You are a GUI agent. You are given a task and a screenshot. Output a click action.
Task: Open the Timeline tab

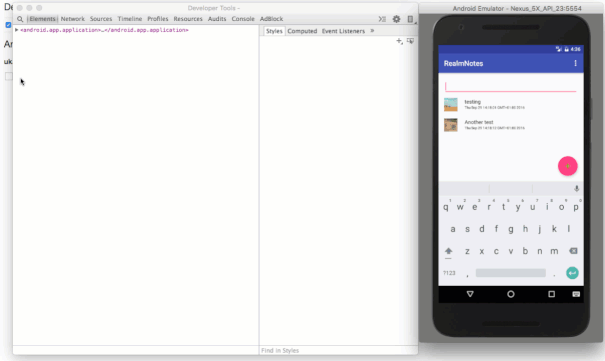point(130,19)
